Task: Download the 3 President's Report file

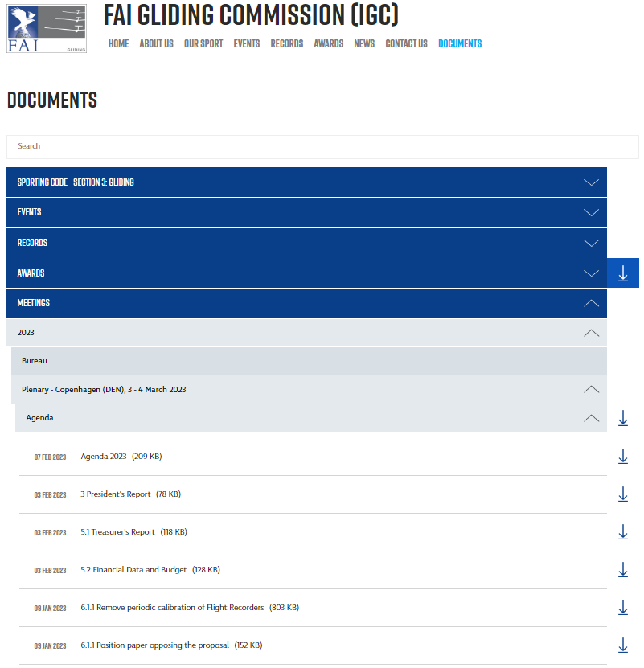Action: [x=622, y=494]
